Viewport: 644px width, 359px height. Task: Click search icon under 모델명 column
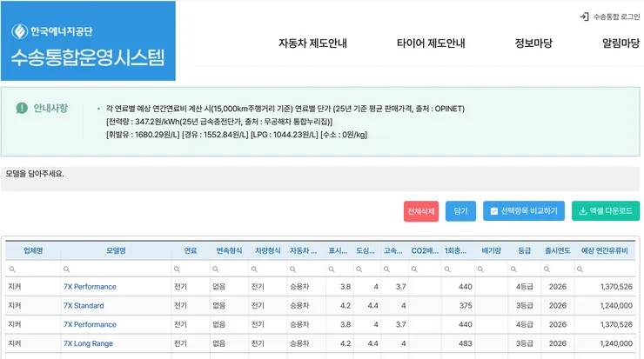click(66, 269)
